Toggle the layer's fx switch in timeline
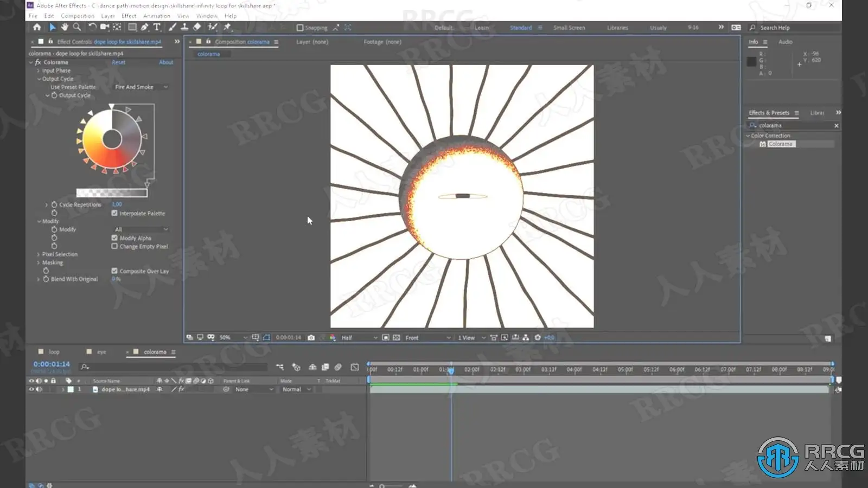868x488 pixels. coord(181,389)
